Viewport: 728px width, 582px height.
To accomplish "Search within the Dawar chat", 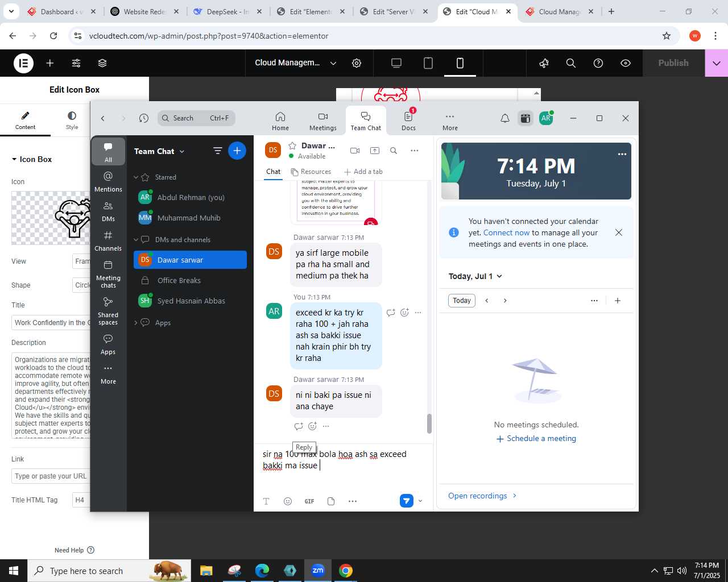I will (x=394, y=151).
